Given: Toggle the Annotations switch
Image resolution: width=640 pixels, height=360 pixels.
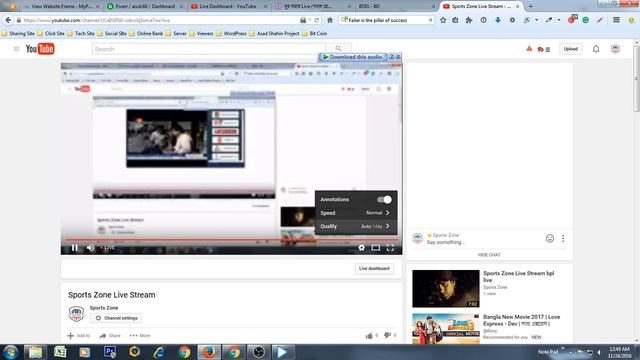Looking at the screenshot, I should 384,200.
